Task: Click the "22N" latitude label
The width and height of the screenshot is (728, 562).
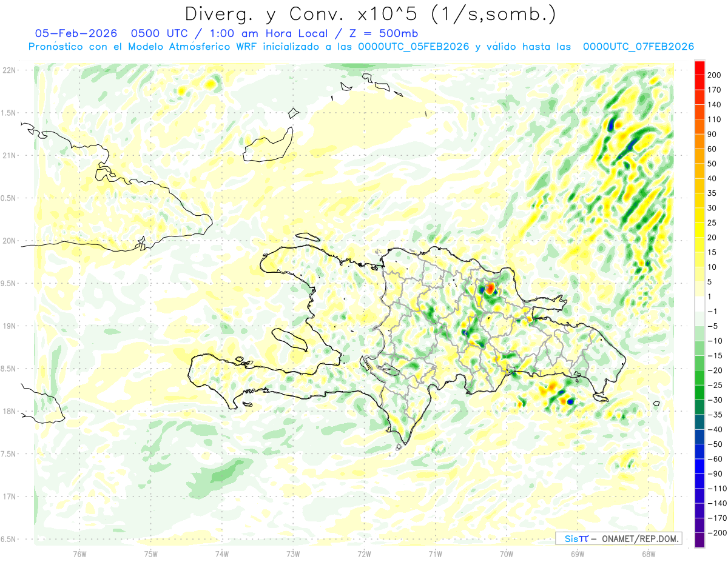Action: pyautogui.click(x=8, y=70)
